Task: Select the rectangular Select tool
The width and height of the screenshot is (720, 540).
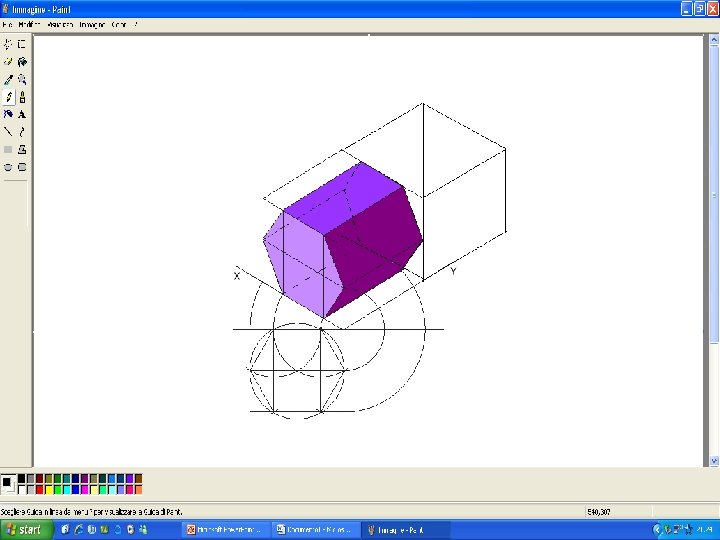Action: [22, 44]
